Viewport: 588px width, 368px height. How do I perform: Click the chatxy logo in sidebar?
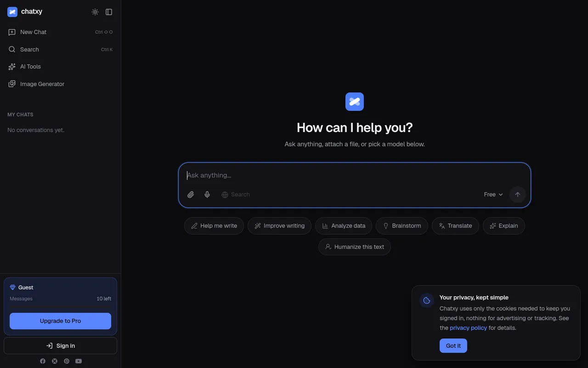click(25, 12)
